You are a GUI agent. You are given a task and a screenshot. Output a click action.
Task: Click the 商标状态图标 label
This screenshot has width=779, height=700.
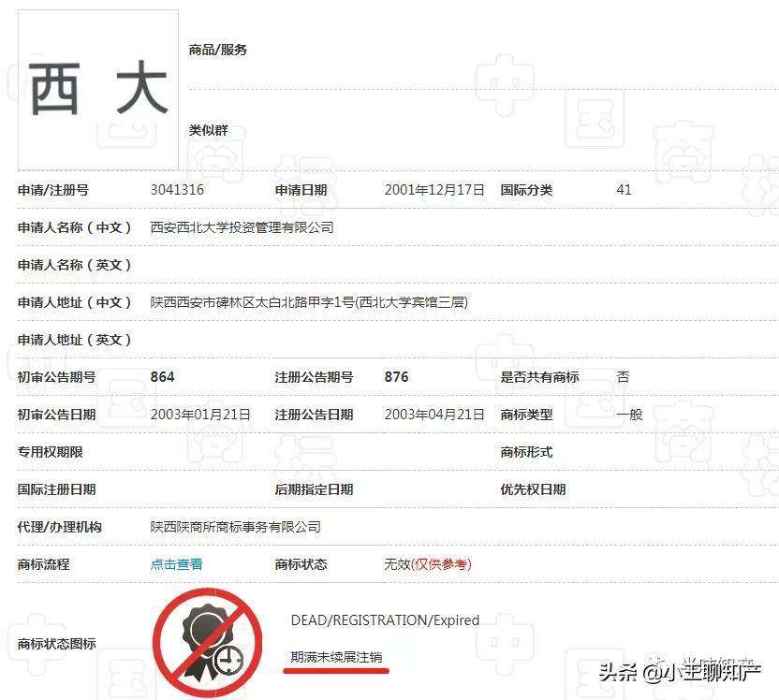pos(56,644)
